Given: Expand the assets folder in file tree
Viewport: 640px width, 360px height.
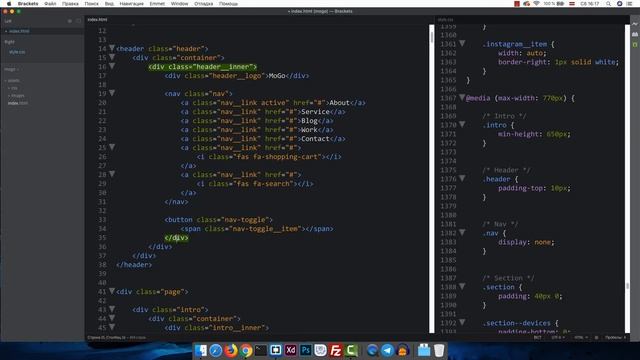Looking at the screenshot, I should pos(13,80).
